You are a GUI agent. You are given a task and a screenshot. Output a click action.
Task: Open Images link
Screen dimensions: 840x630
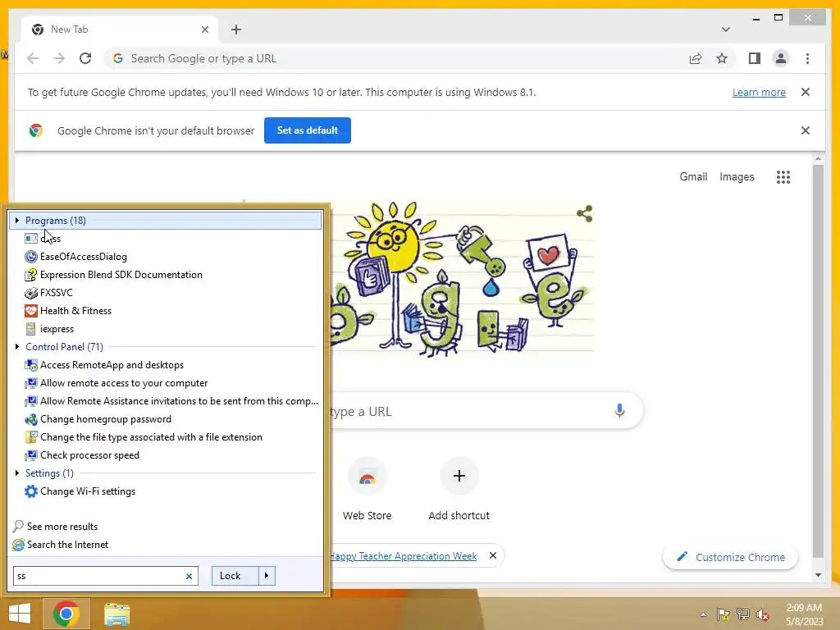tap(737, 177)
